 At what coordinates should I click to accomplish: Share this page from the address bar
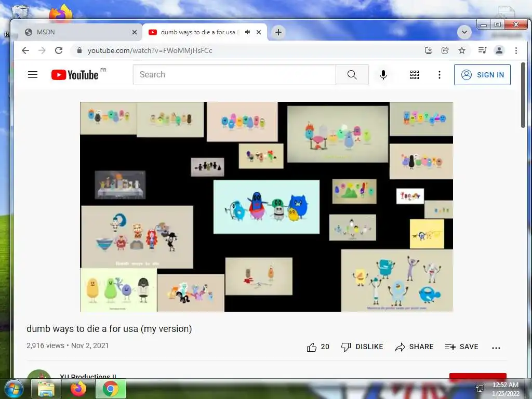(445, 50)
